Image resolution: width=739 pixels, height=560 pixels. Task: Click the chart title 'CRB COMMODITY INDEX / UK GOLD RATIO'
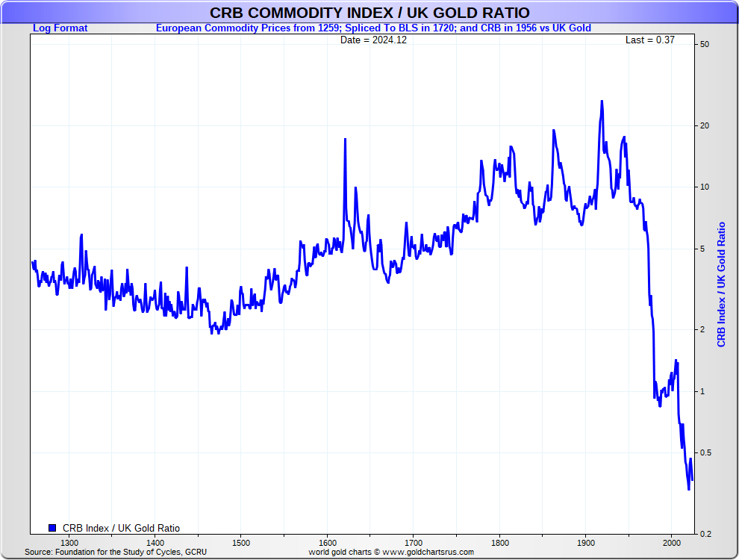click(x=369, y=13)
